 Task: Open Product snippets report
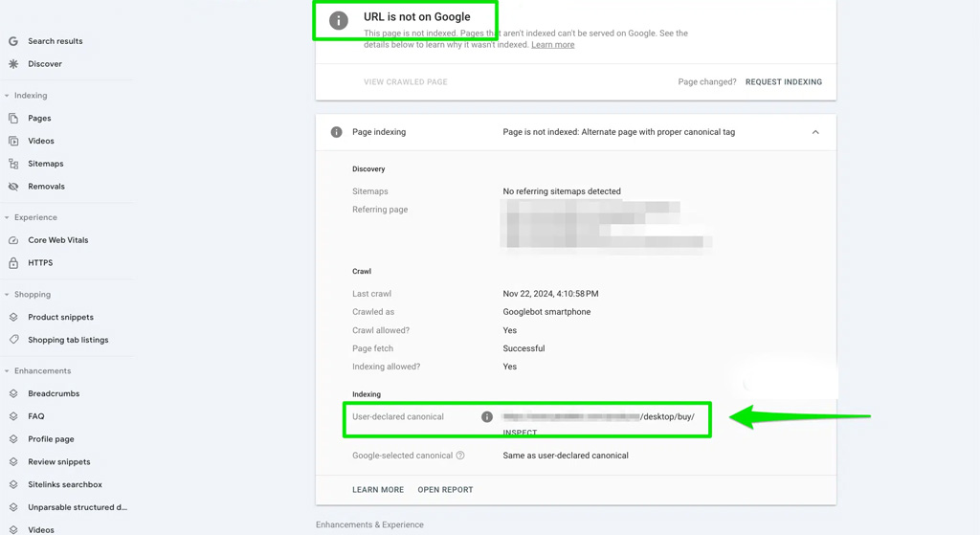pyautogui.click(x=60, y=318)
